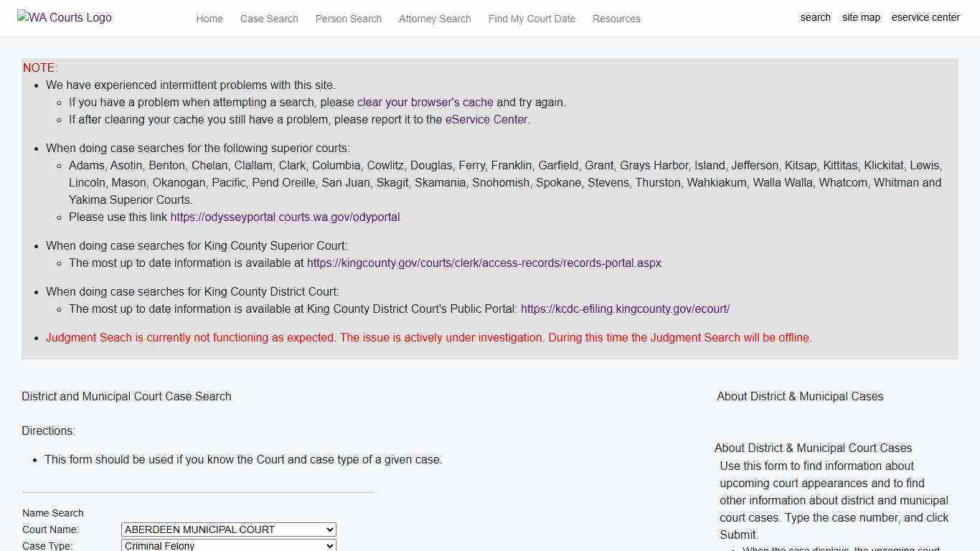Open the Odyssey Portal link
Screen dimensions: 980x551
click(285, 217)
